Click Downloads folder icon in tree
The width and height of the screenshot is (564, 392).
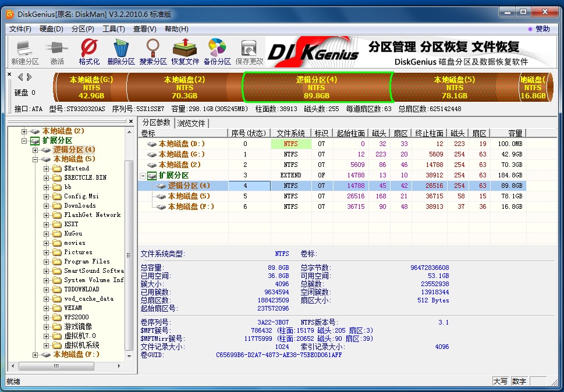click(x=57, y=205)
